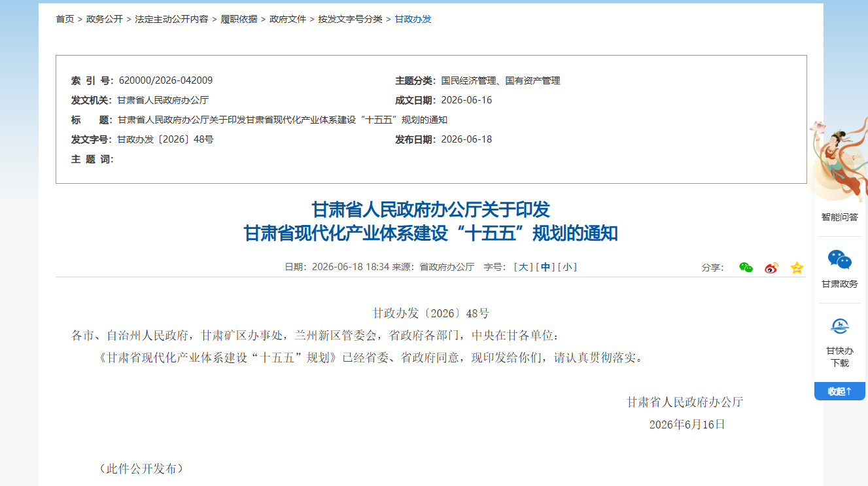Click the 甘快办 app download icon
The image size is (868, 486).
click(x=840, y=326)
